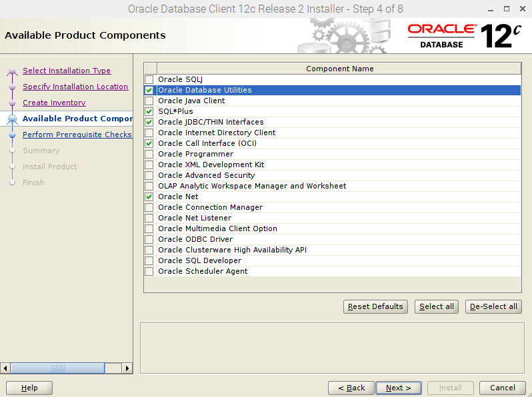Enable Oracle Scheduler Agent checkbox
Screen dimensions: 532x397
149,271
